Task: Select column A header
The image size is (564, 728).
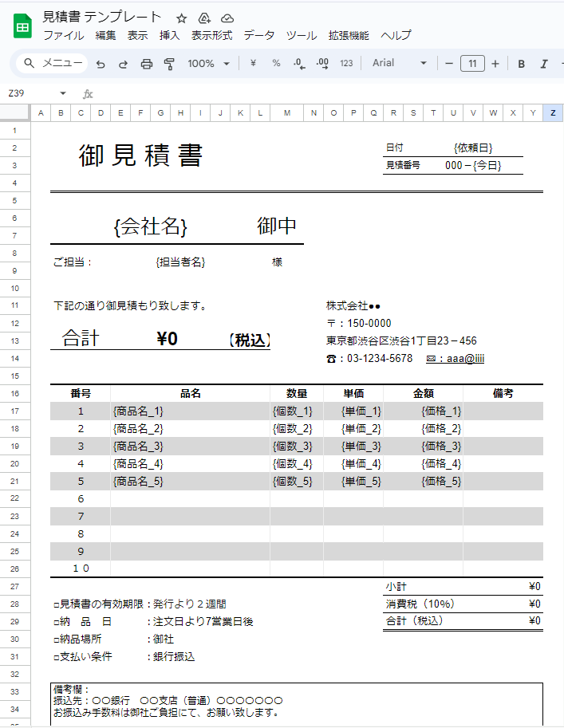Action: pos(41,112)
